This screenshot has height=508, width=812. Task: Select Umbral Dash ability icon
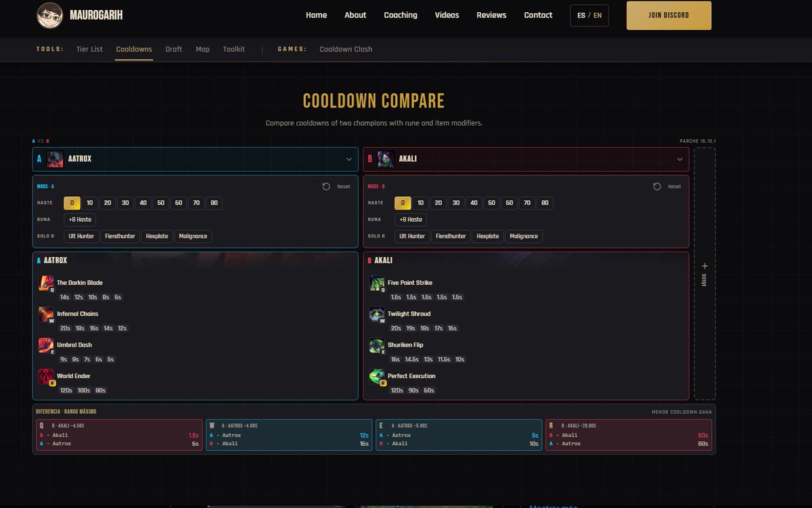click(x=46, y=346)
